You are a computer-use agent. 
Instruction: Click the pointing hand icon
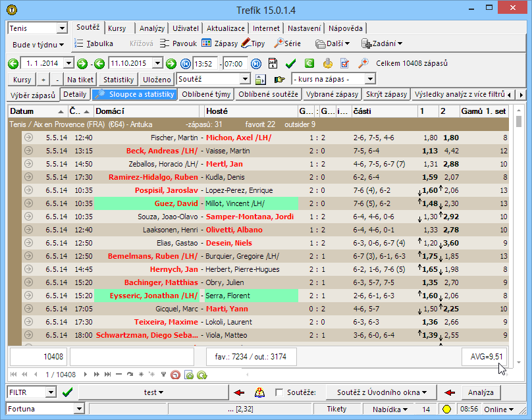279,80
